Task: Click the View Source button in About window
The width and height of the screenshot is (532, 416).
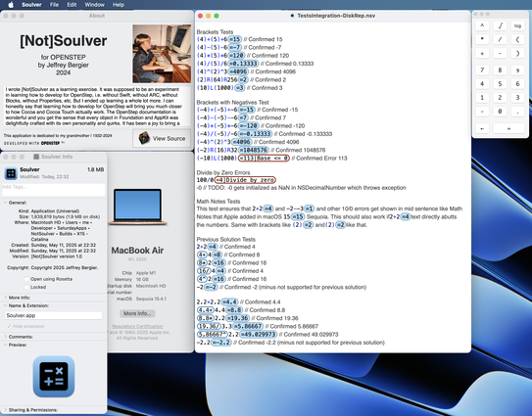Action: [x=162, y=138]
